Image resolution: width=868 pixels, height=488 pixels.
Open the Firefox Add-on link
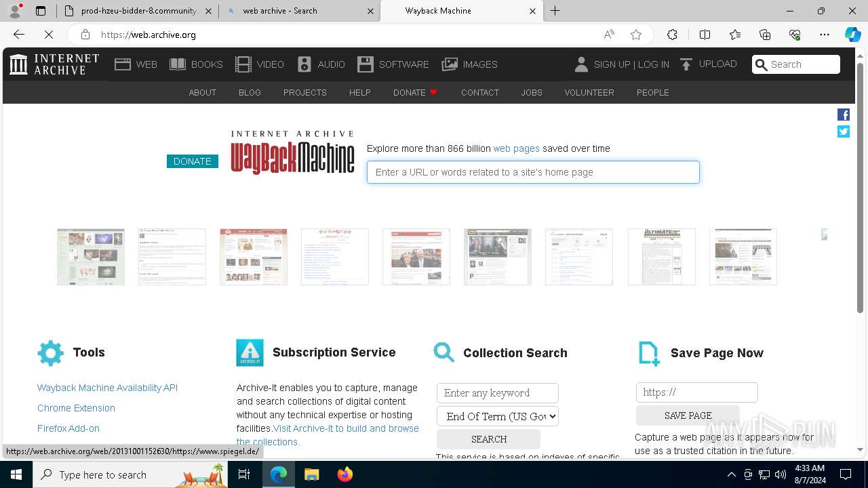68,428
